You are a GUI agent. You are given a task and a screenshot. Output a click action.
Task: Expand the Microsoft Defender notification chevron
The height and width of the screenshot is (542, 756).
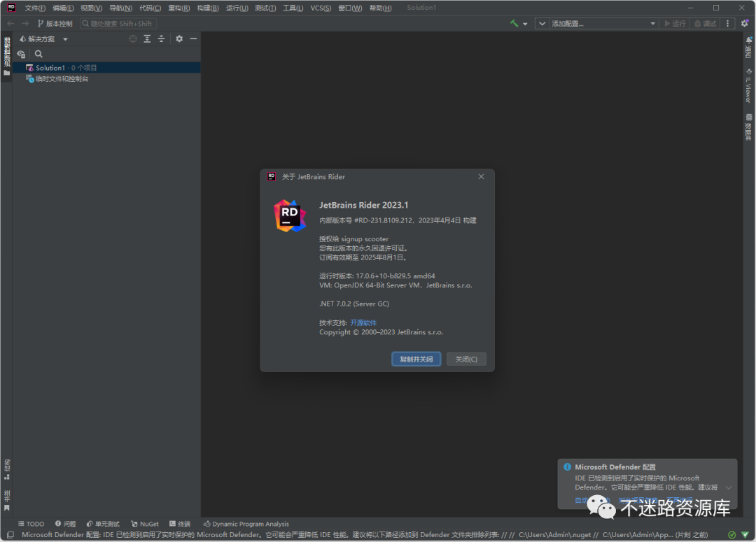[x=729, y=487]
